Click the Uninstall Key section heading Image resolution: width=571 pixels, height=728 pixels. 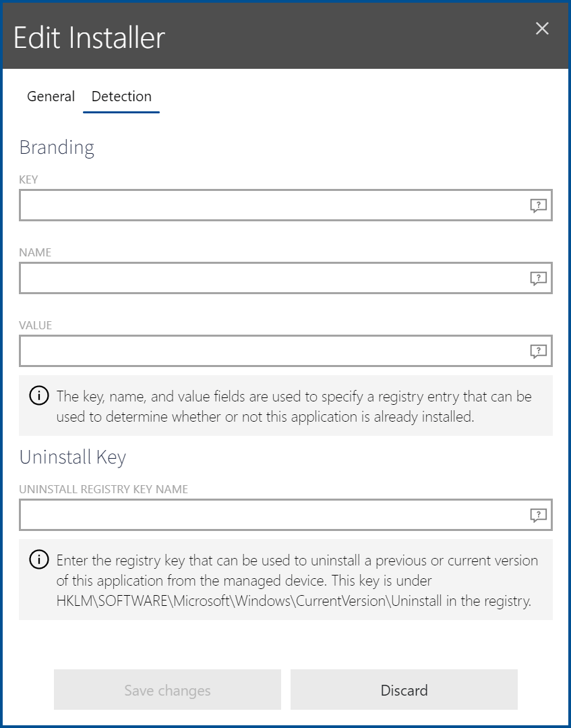[x=72, y=457]
